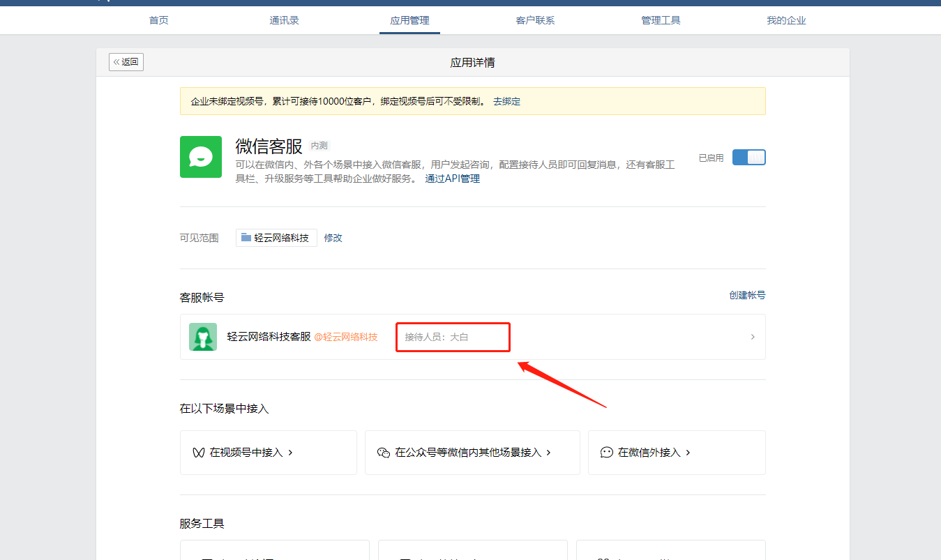Select the 轻云网络科技客服 account name

tap(269, 337)
